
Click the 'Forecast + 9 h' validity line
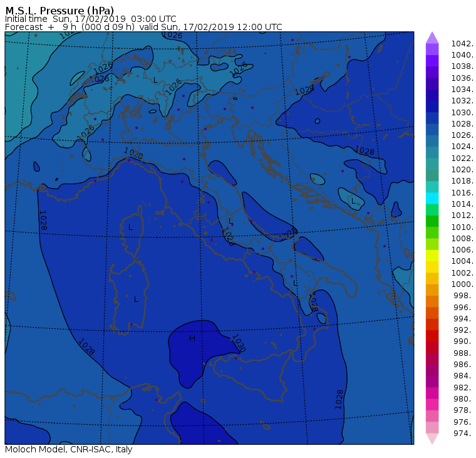[143, 27]
